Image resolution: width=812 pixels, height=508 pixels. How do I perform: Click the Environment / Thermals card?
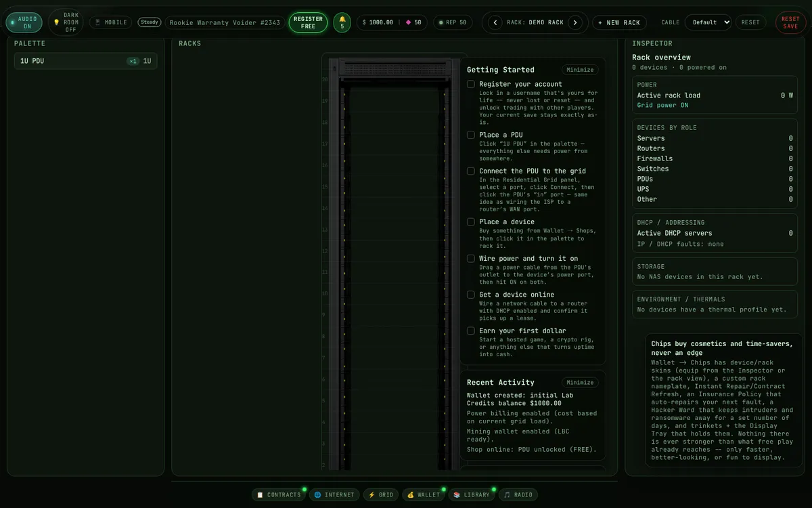(x=715, y=304)
